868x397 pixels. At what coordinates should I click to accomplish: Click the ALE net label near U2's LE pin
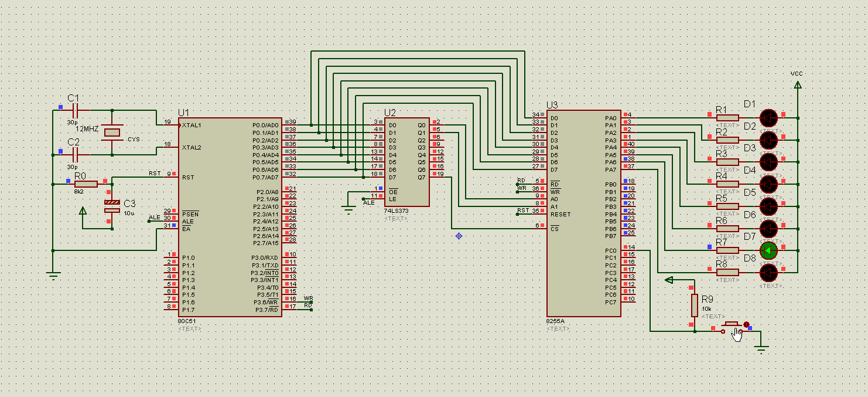click(369, 203)
